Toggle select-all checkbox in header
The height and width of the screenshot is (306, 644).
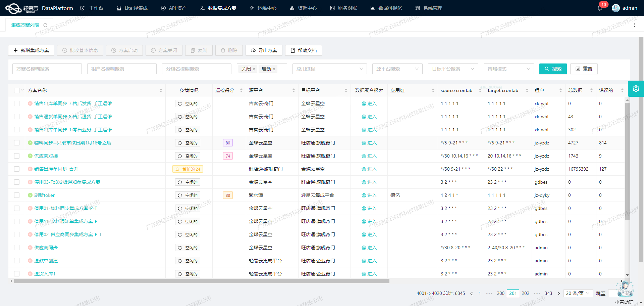pyautogui.click(x=17, y=90)
